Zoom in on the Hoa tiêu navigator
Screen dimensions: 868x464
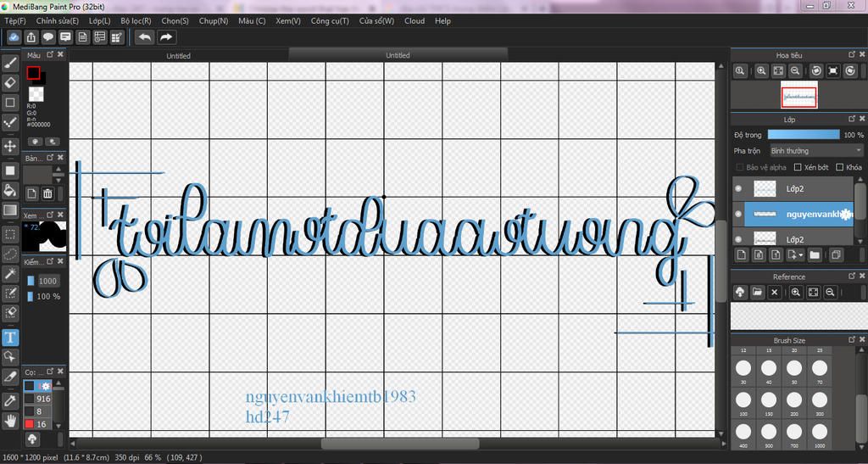[x=762, y=71]
